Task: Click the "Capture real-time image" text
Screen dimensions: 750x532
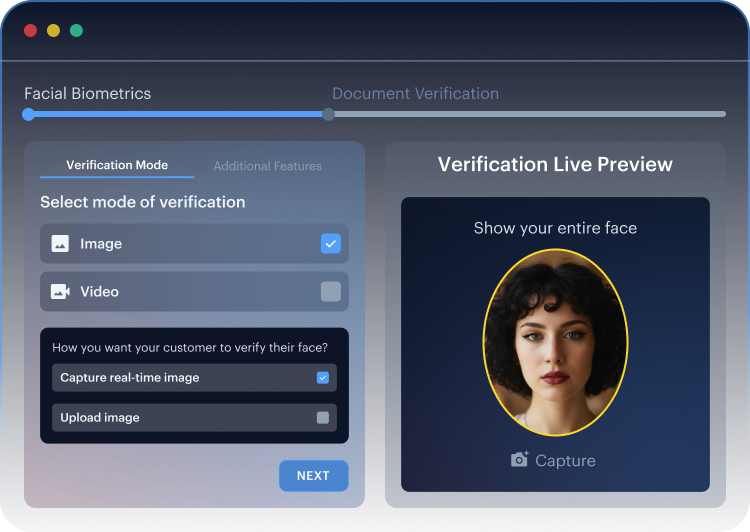Action: pos(130,377)
